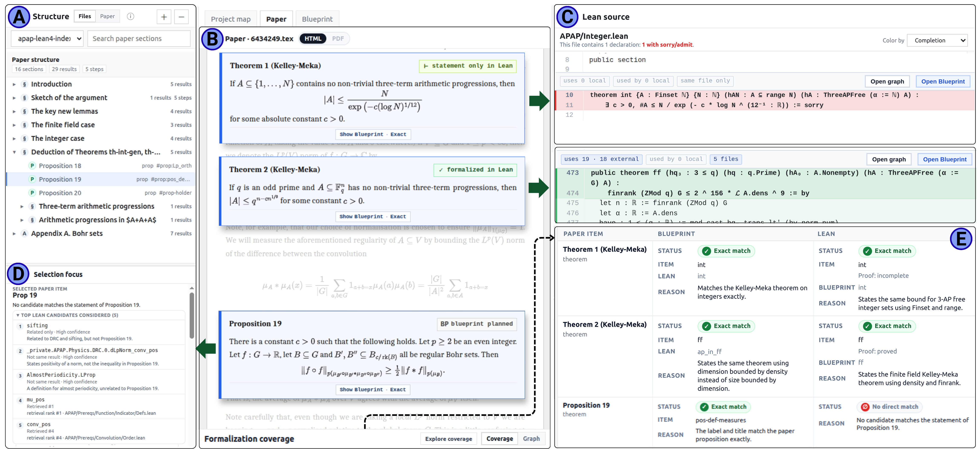Click Show Blueprint · Exact under Theorem 2
The width and height of the screenshot is (980, 449).
(372, 217)
